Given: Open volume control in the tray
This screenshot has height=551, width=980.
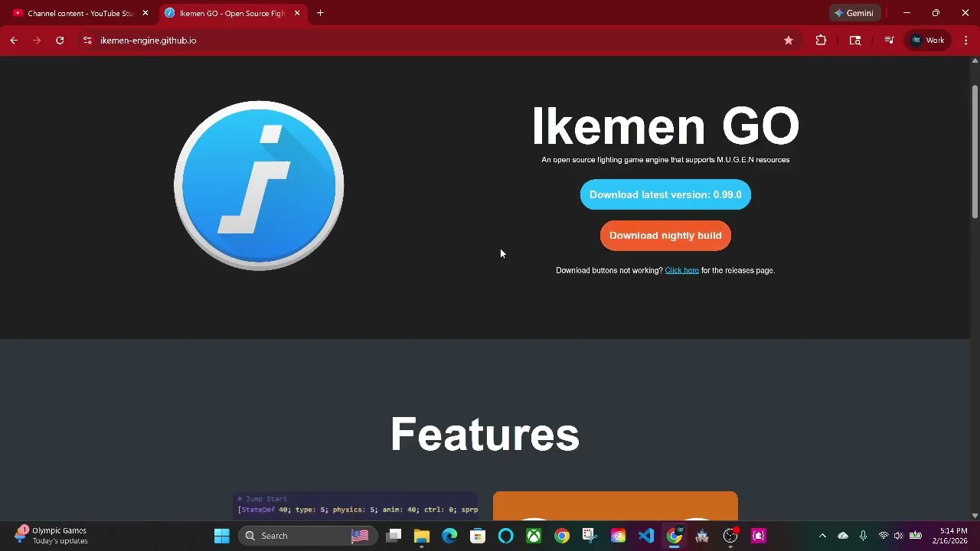Looking at the screenshot, I should [x=898, y=536].
